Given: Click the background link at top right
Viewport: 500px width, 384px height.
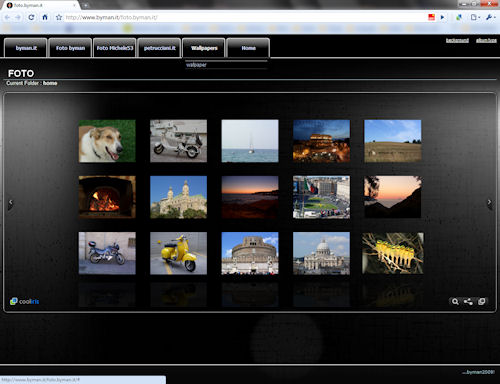Looking at the screenshot, I should [457, 40].
